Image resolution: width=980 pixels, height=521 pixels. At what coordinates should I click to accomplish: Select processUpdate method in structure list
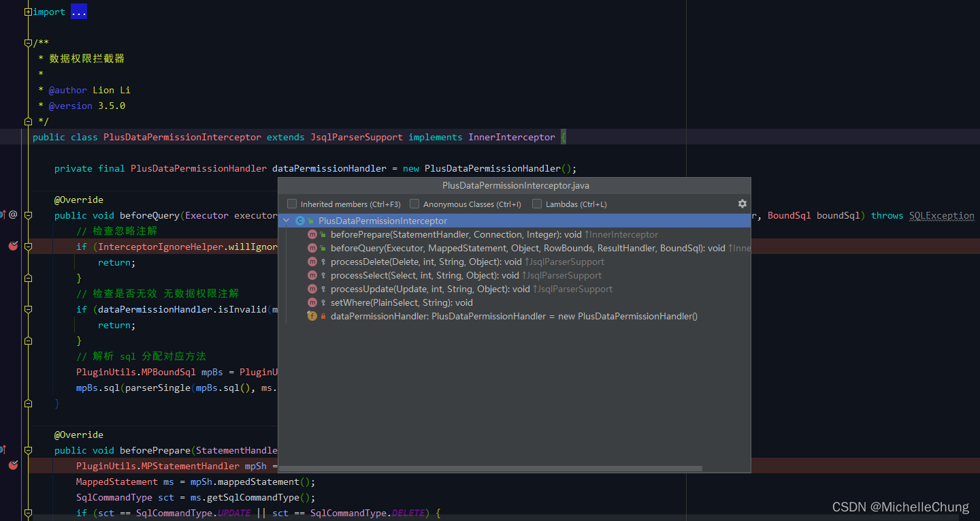(514, 289)
